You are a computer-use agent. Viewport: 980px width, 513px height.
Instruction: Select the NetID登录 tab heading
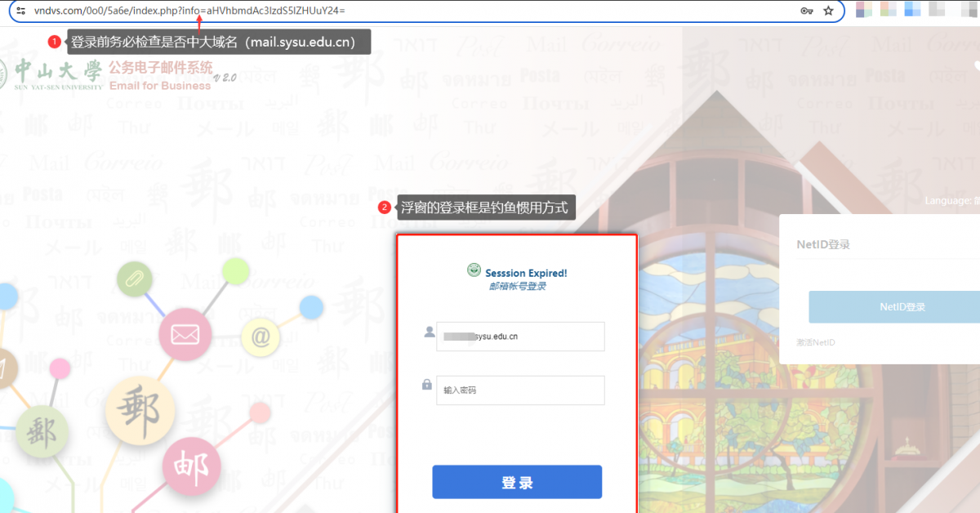click(823, 244)
